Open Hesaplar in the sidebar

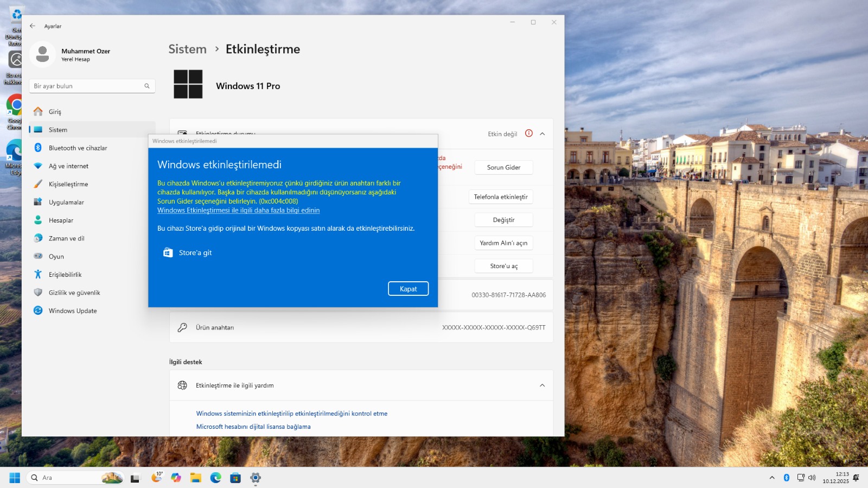[92, 220]
